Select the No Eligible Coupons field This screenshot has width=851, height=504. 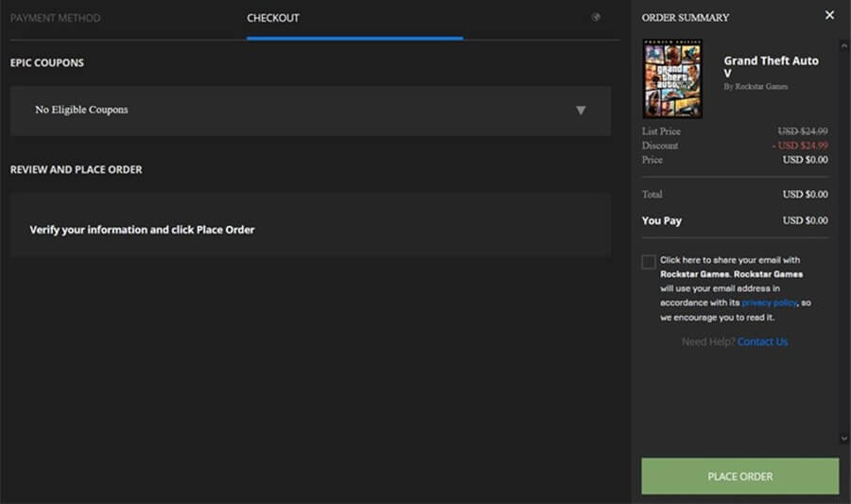point(310,111)
